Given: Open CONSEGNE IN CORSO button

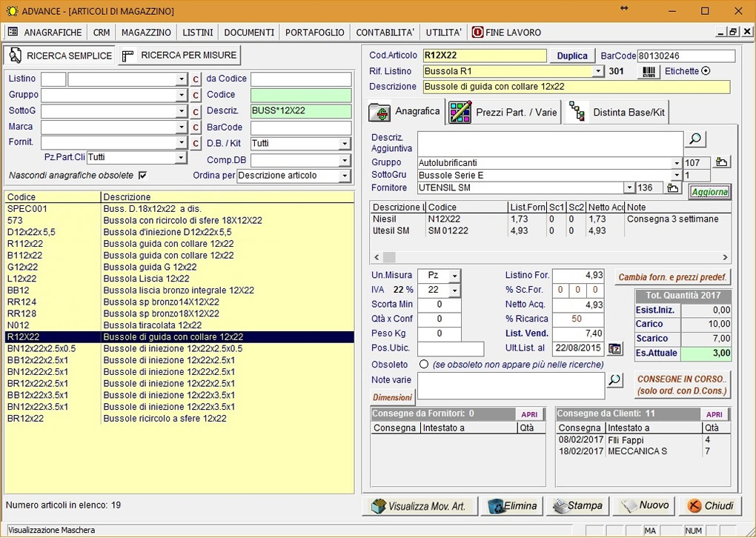Looking at the screenshot, I should pos(682,385).
